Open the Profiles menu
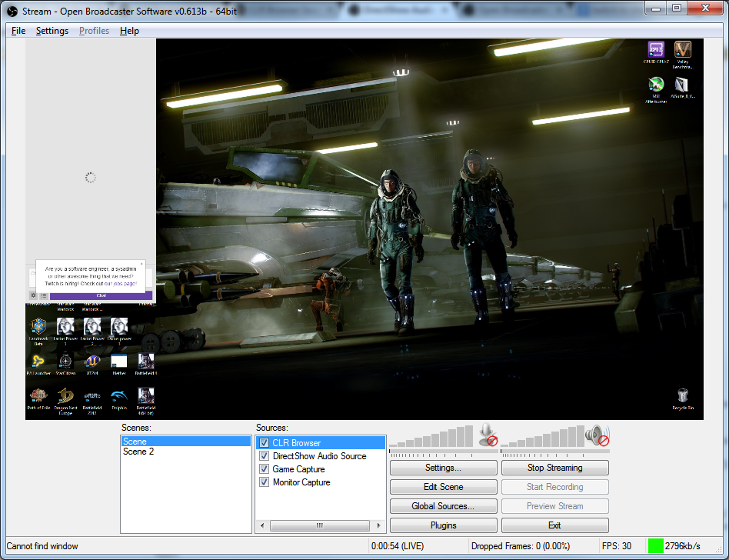Screen dimensions: 729x560 pos(94,31)
